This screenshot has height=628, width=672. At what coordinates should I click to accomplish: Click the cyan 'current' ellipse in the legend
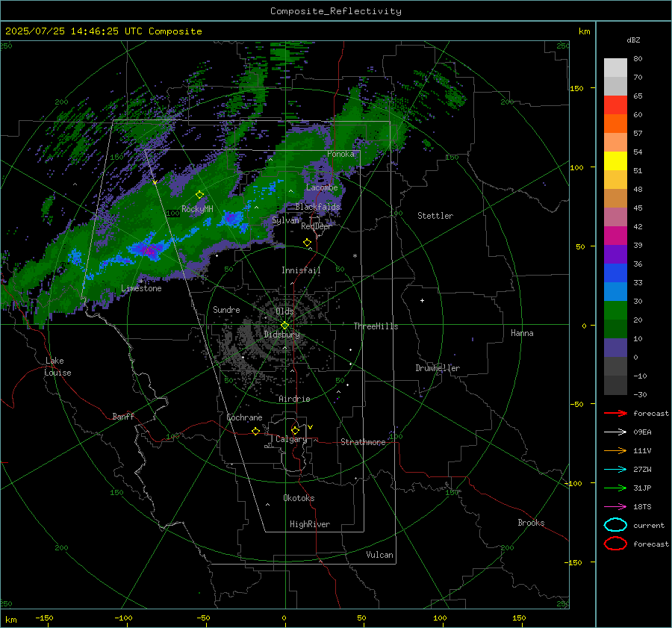pos(615,525)
